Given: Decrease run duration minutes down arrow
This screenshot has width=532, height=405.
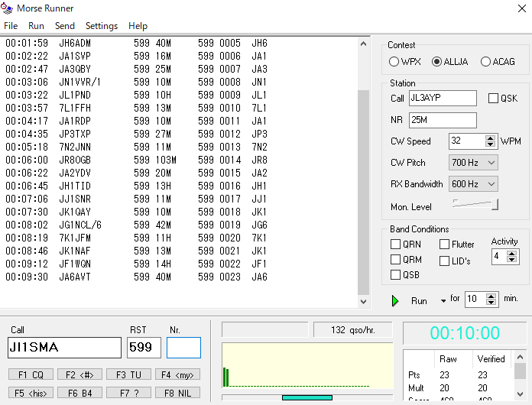Looking at the screenshot, I should (x=491, y=303).
